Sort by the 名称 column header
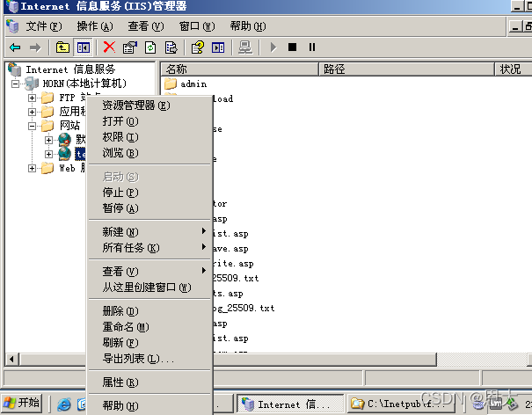Image resolution: width=532 pixels, height=415 pixels. pos(239,69)
